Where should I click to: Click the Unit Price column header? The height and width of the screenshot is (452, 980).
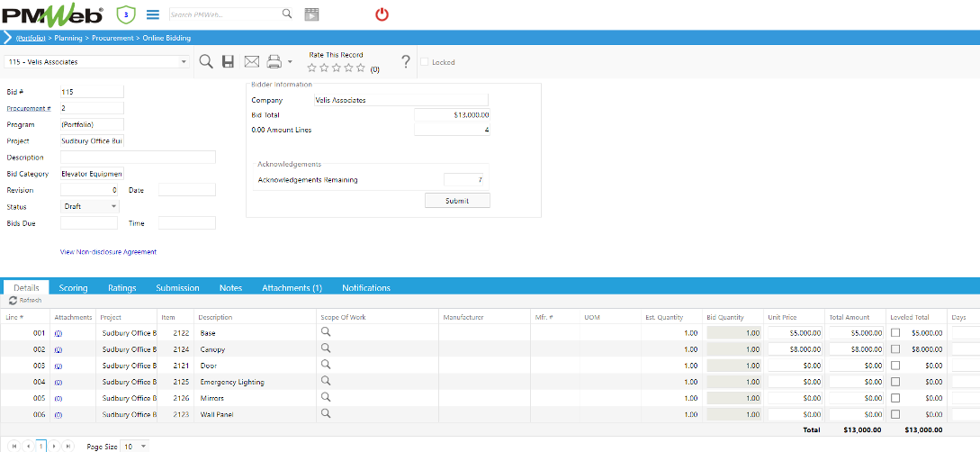782,317
